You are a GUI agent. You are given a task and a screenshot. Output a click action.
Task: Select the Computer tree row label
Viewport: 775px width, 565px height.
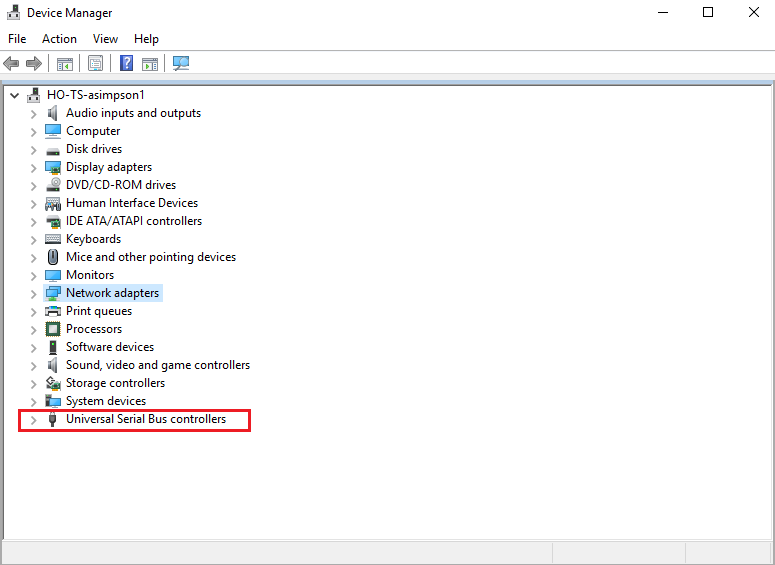(x=93, y=131)
